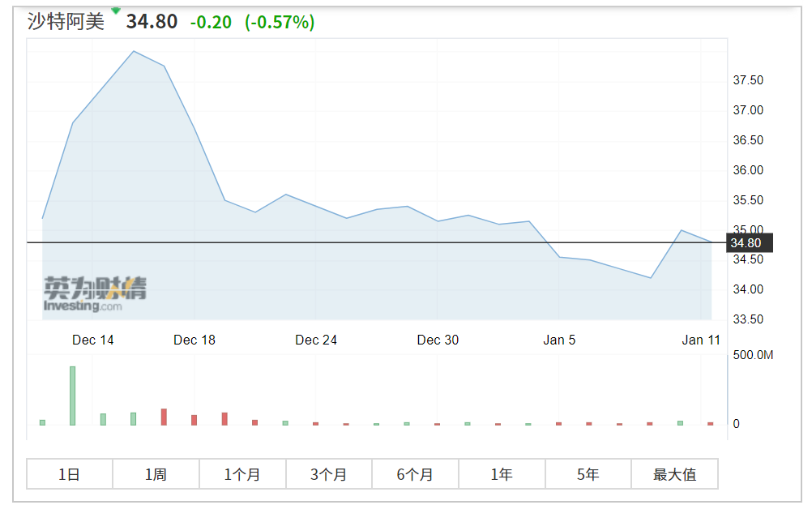Select the 1日 time range tab

pyautogui.click(x=69, y=474)
